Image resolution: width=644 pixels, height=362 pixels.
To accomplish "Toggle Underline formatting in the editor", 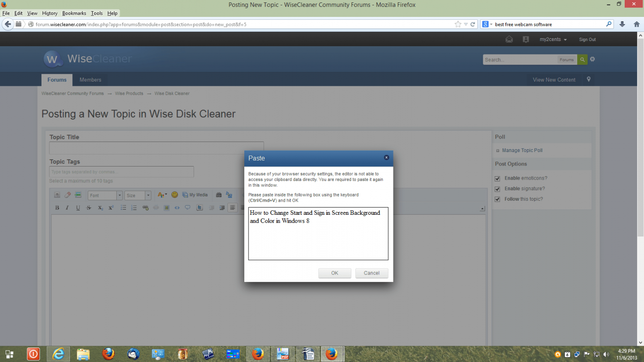I will click(78, 208).
